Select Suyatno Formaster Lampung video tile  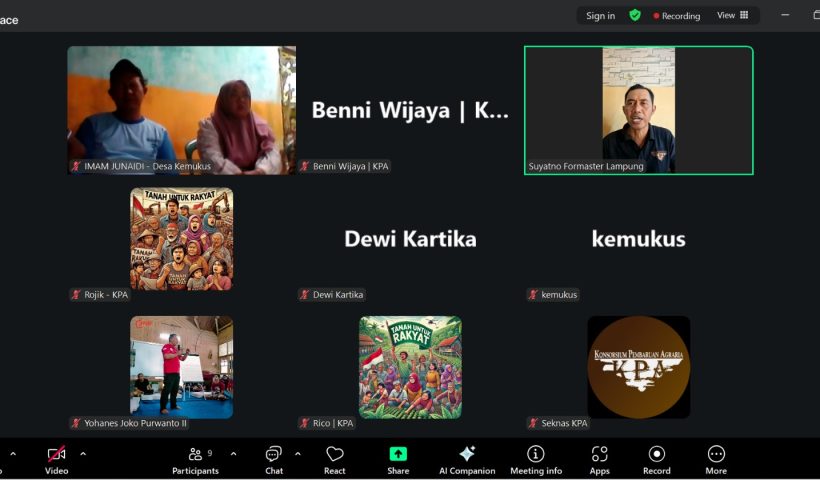[x=638, y=110]
